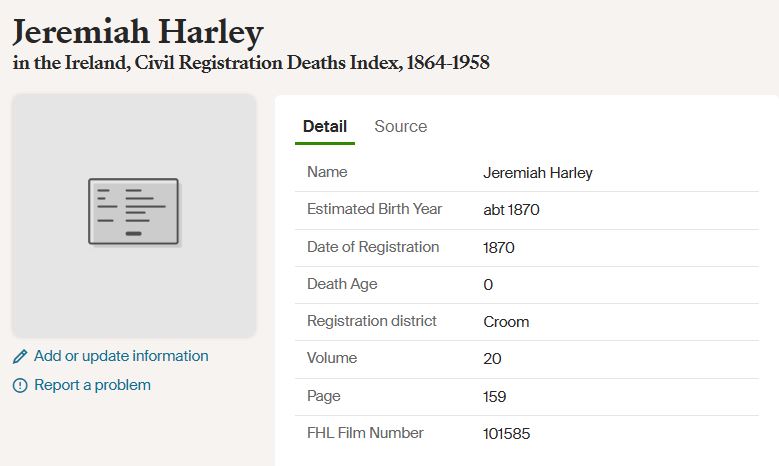The width and height of the screenshot is (779, 466).
Task: Click the pencil edit icon
Action: coord(20,357)
